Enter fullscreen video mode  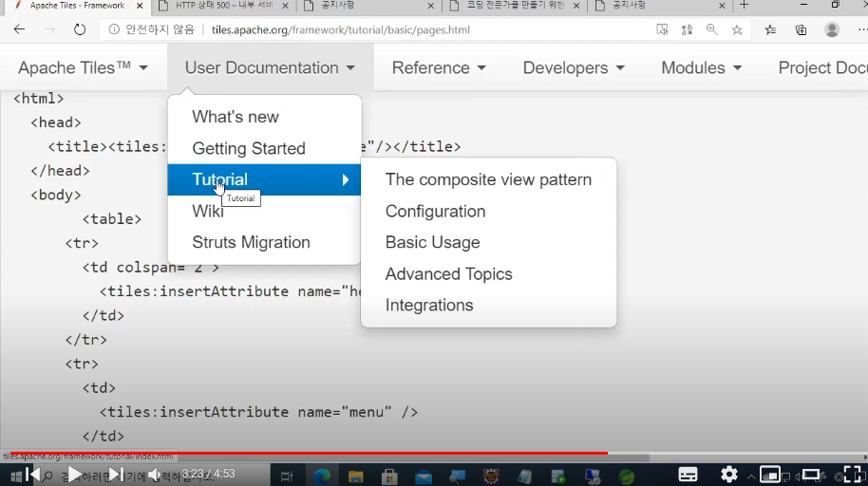(853, 475)
